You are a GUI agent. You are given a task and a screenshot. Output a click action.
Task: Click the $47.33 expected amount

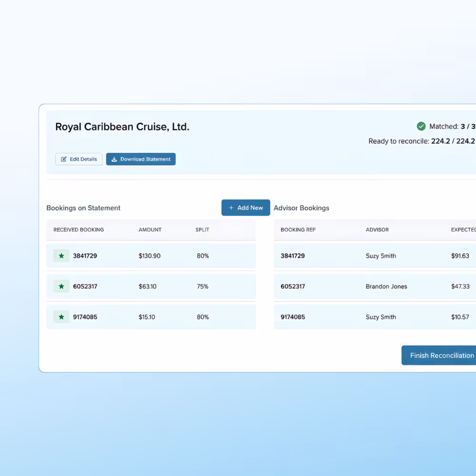click(460, 286)
